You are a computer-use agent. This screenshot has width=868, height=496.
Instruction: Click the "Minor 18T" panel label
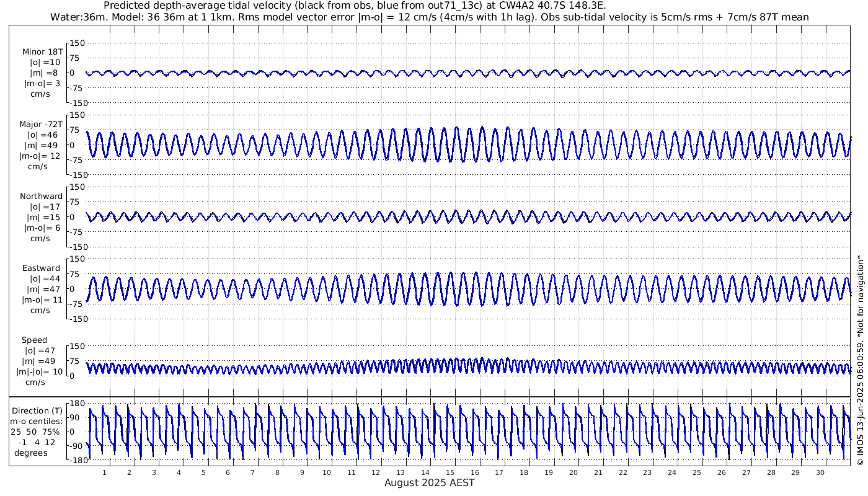point(42,51)
